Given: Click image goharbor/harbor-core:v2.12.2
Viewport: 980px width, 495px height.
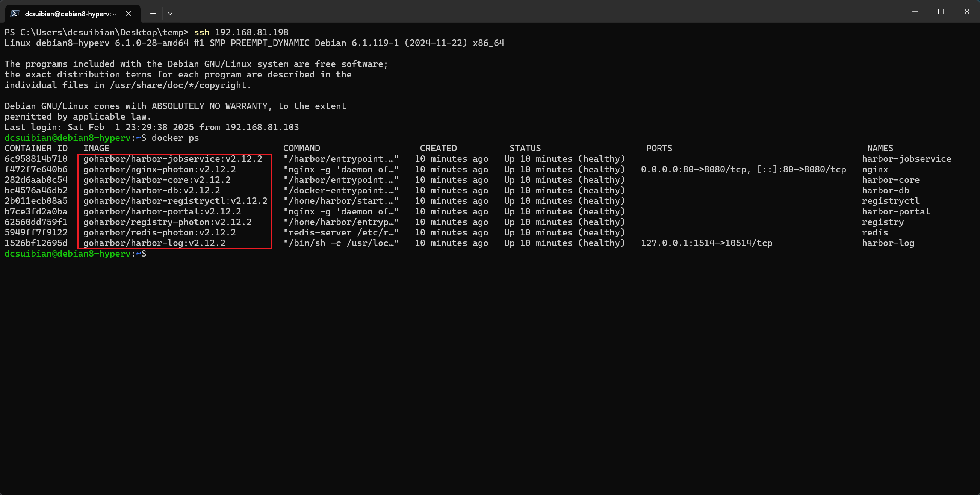Looking at the screenshot, I should (x=157, y=180).
